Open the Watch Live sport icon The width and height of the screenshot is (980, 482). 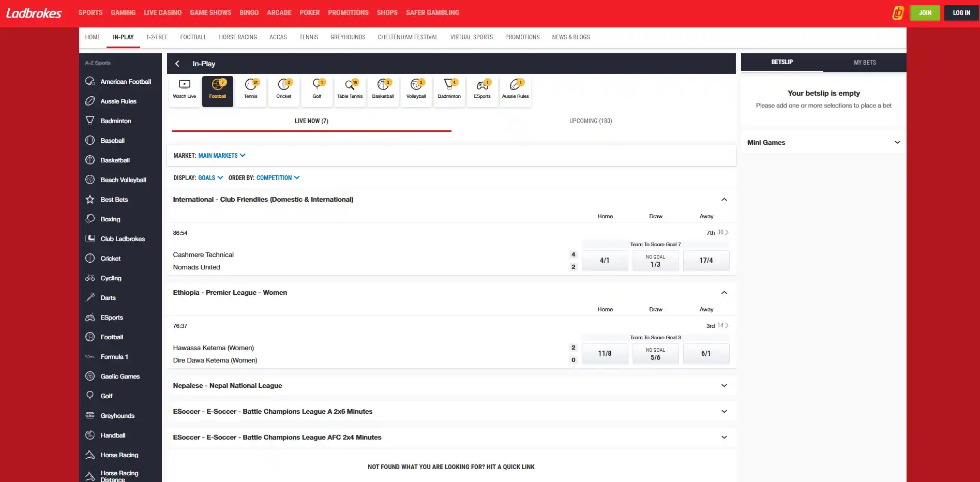[185, 92]
